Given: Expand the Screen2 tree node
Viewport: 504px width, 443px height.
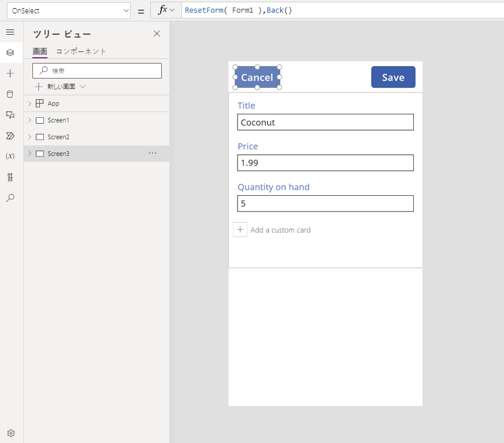Looking at the screenshot, I should [29, 137].
